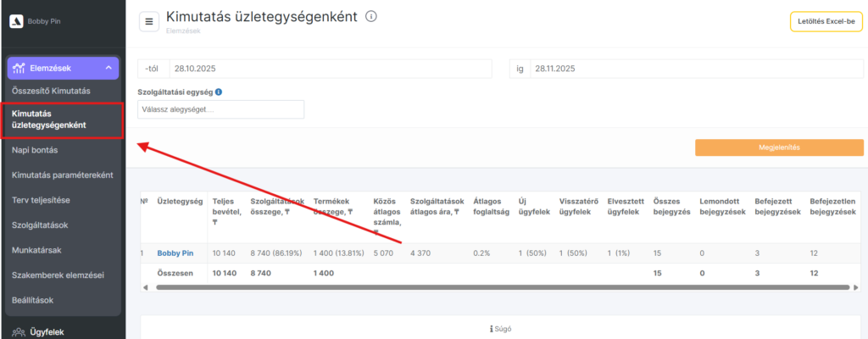Click the table horizontal scrollbar
The width and height of the screenshot is (868, 339).
pos(500,287)
